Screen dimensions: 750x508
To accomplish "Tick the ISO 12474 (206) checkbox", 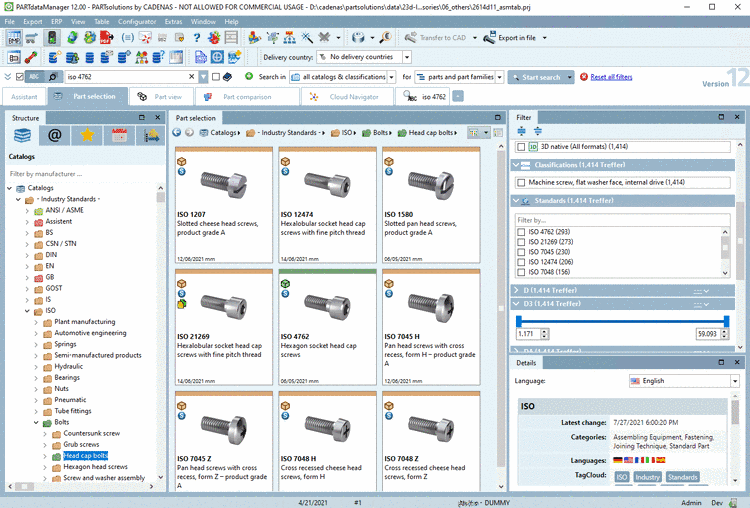I will [521, 262].
